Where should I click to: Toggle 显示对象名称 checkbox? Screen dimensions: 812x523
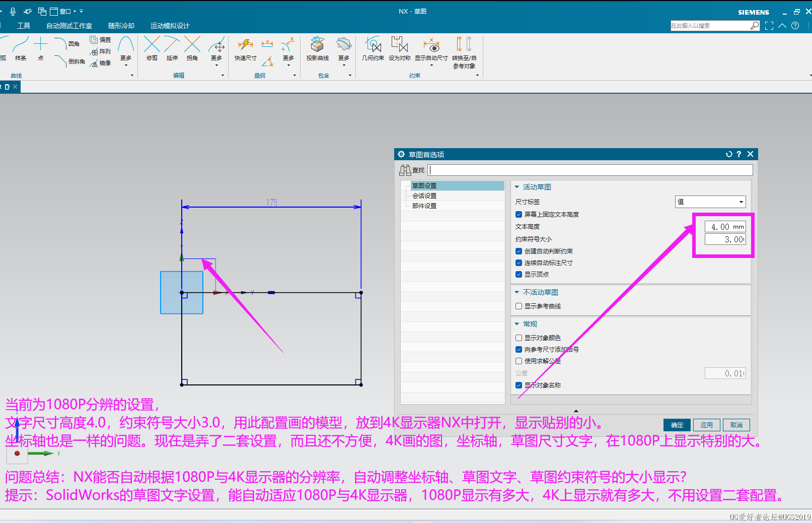519,385
